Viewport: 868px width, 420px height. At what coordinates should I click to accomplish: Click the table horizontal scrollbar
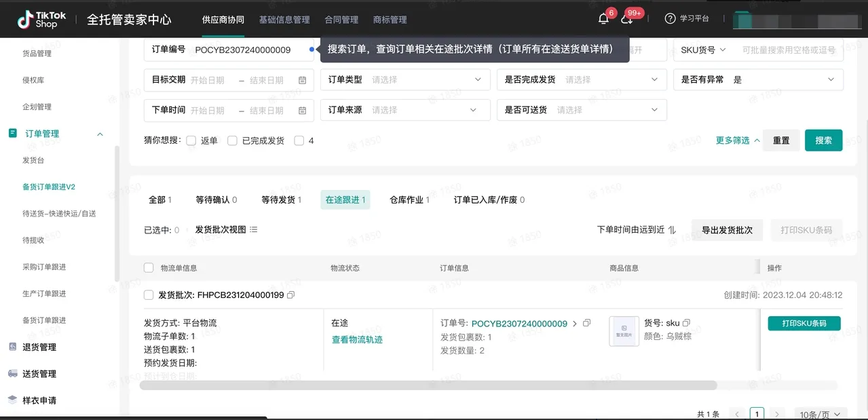tap(428, 385)
